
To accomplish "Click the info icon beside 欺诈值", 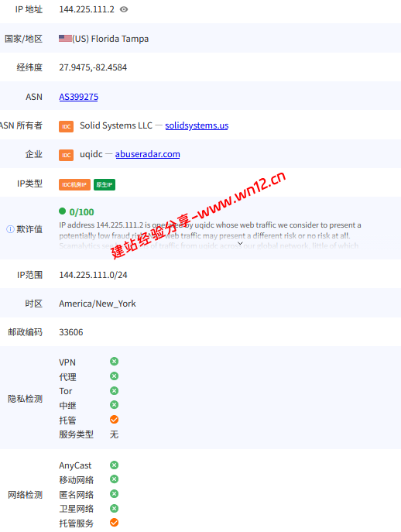I will click(x=10, y=229).
